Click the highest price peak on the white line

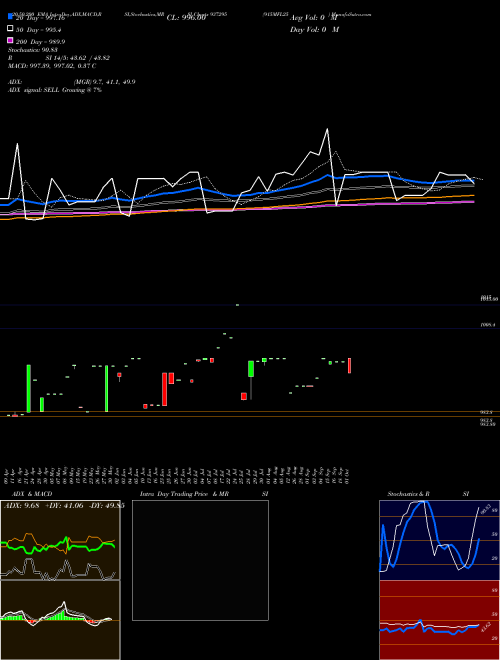[x=327, y=129]
